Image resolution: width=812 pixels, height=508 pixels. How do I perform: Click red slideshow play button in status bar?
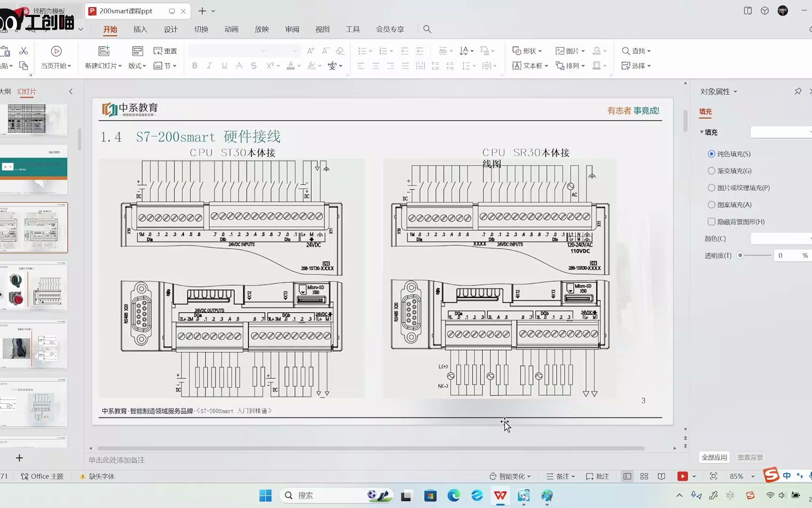683,476
